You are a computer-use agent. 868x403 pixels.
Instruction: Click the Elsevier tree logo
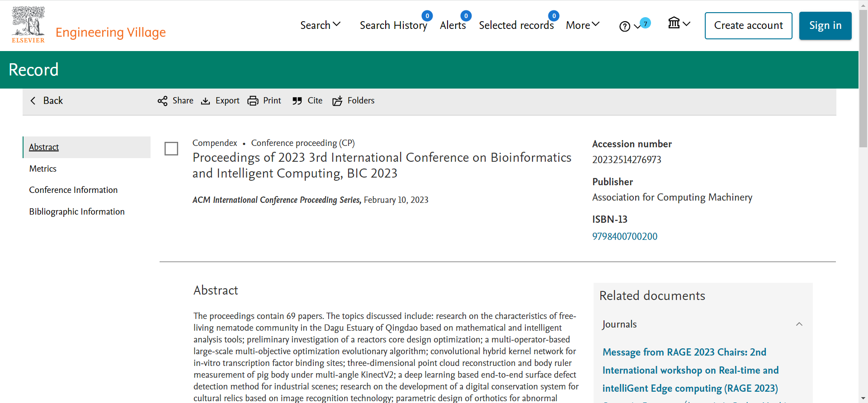[x=28, y=25]
